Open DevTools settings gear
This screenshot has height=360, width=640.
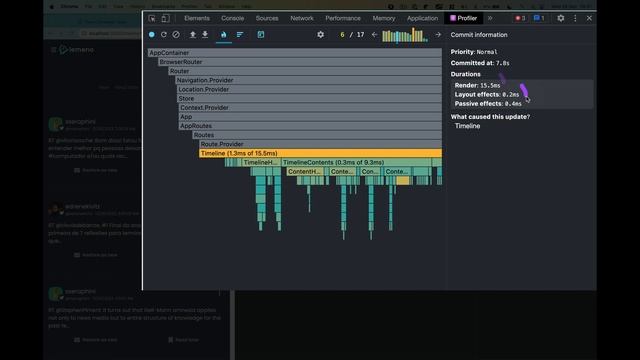point(561,18)
